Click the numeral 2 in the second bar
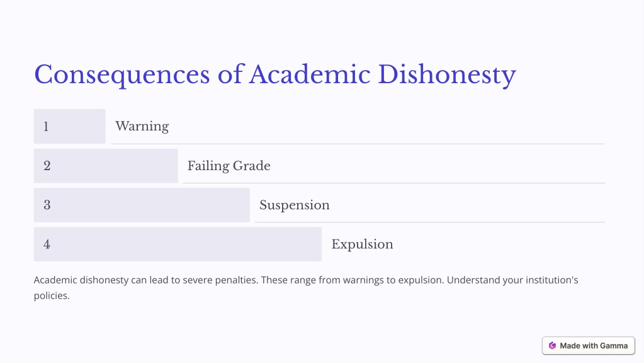The image size is (644, 363). point(47,166)
